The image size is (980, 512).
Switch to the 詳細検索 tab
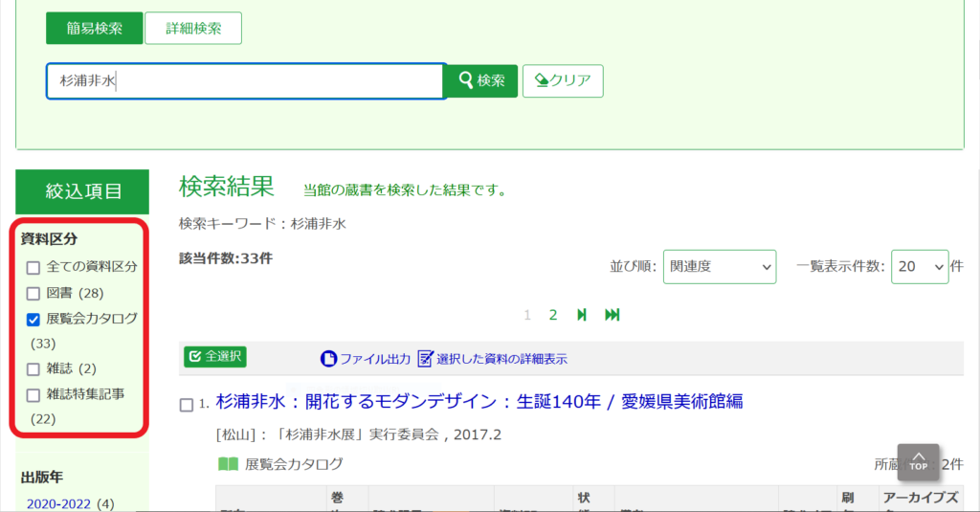click(x=193, y=28)
